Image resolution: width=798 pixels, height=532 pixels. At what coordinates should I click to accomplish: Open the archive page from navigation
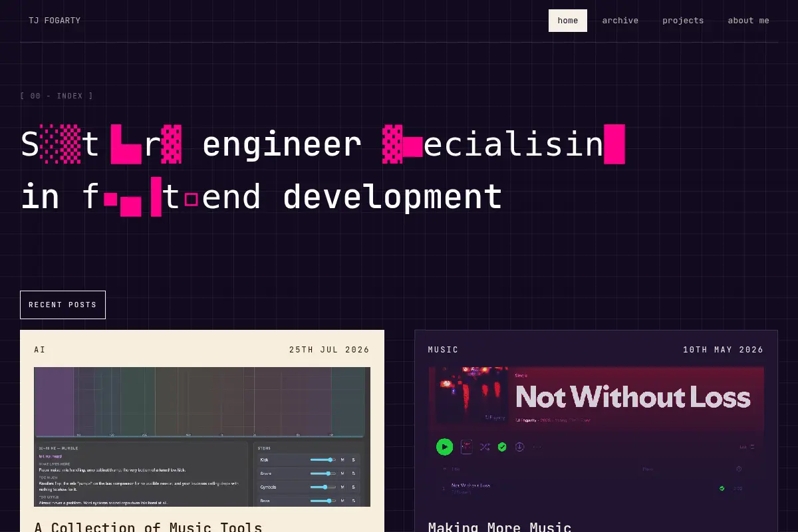pyautogui.click(x=620, y=21)
